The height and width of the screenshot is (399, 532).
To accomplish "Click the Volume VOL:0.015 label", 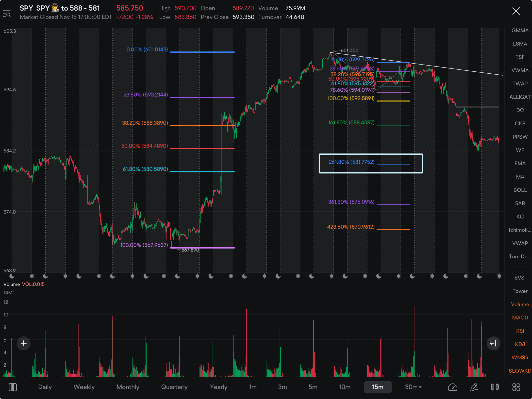I will pos(24,284).
